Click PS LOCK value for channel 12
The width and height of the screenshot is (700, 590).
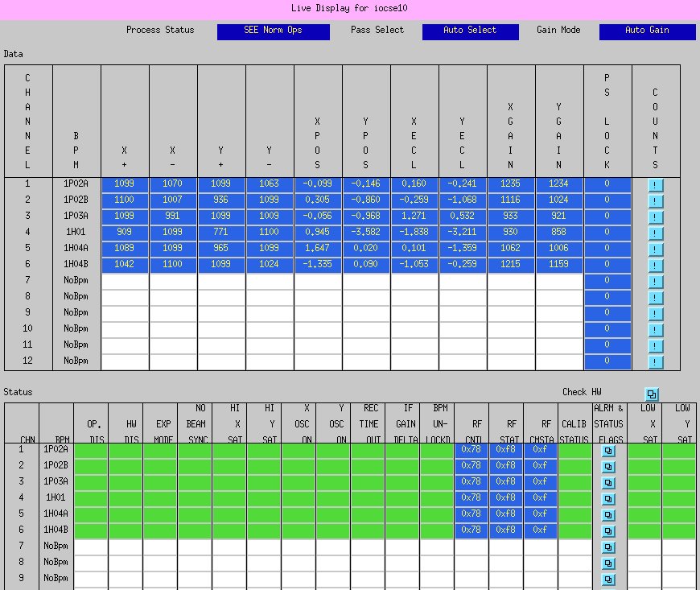607,361
